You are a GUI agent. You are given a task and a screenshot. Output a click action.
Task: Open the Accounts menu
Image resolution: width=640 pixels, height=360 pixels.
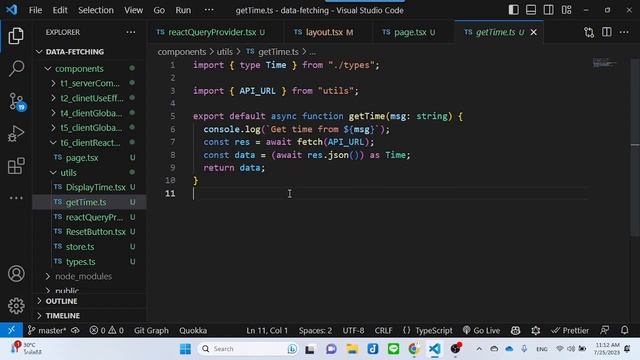[x=16, y=273]
